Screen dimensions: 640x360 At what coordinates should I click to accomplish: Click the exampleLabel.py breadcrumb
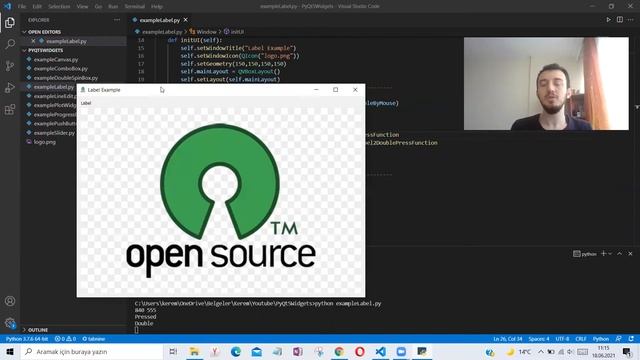coord(162,31)
